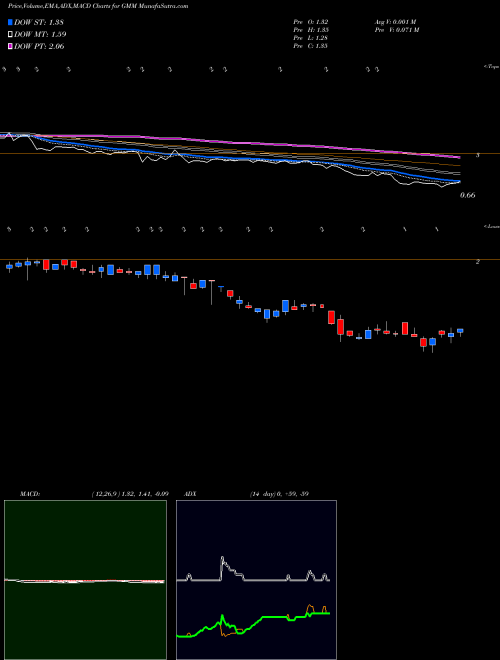Click inside the dark blue ADX chart panel

256,580
